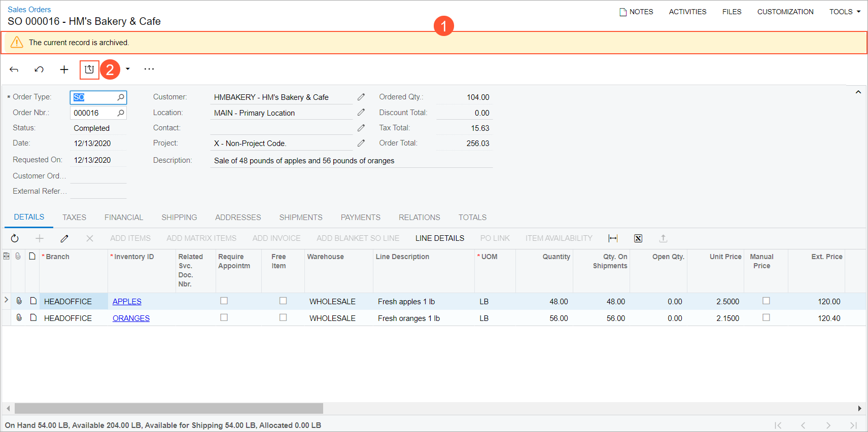Viewport: 868px width, 432px height.
Task: Export grid to Excel icon
Action: (x=638, y=238)
